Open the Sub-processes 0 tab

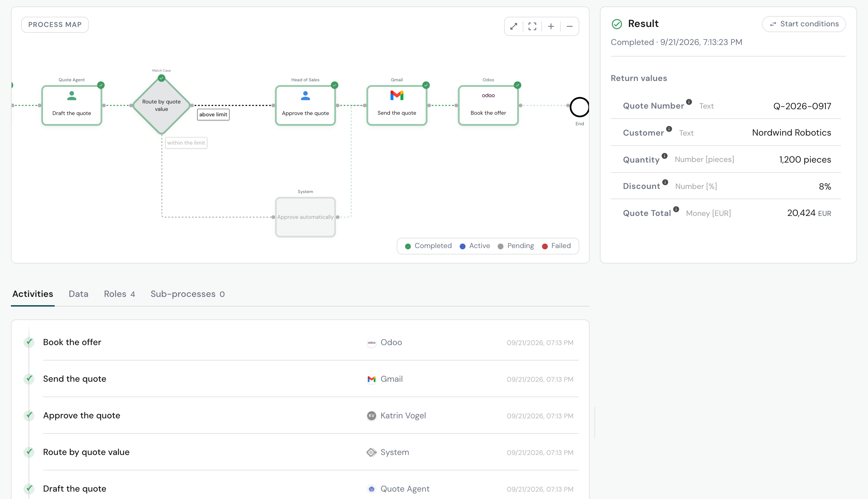[187, 294]
